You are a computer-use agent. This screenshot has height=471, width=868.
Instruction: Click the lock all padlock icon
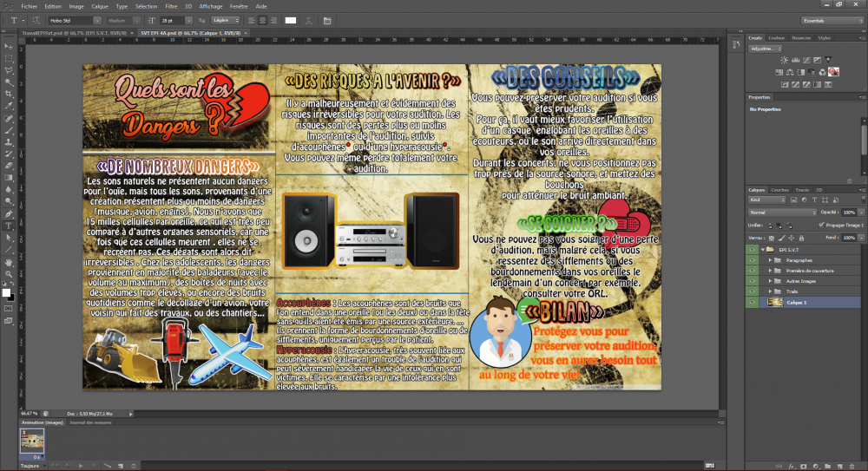point(799,237)
